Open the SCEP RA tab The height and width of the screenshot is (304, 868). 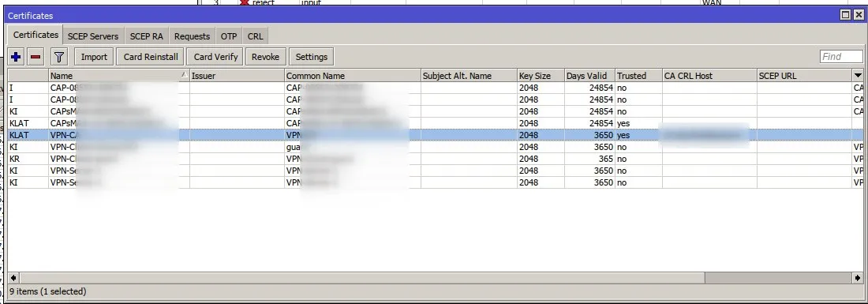(146, 36)
